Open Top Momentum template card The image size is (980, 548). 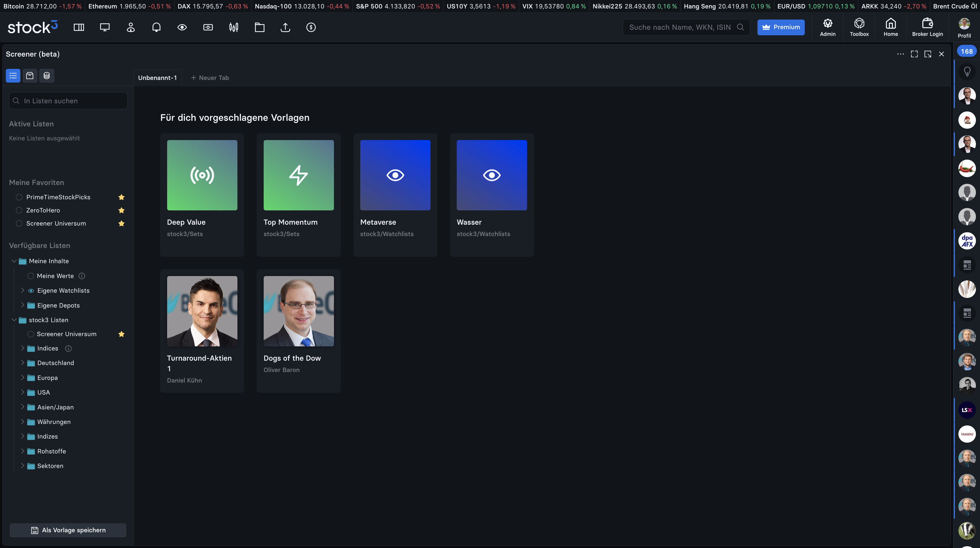(299, 195)
